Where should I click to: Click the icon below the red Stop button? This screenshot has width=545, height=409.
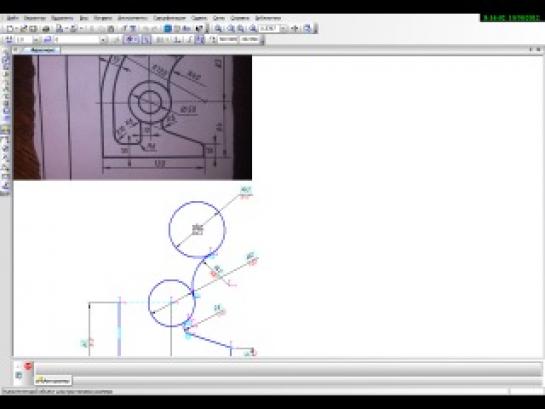click(19, 375)
